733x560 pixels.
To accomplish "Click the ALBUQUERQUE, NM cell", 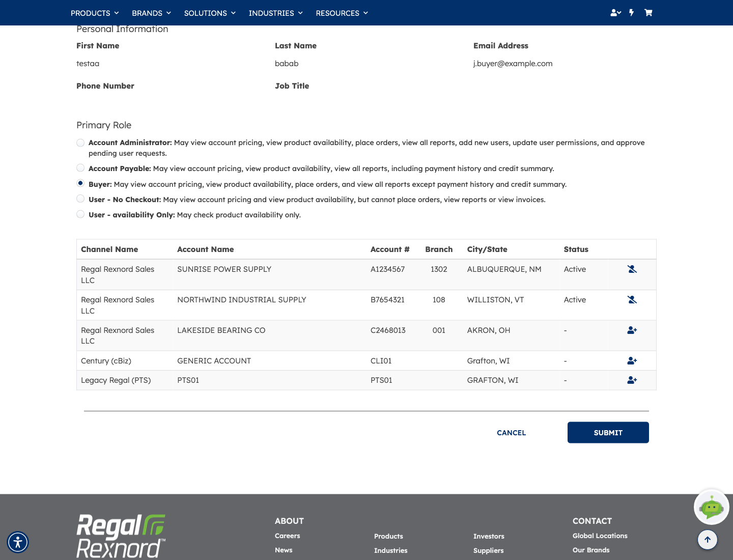I will pyautogui.click(x=504, y=269).
